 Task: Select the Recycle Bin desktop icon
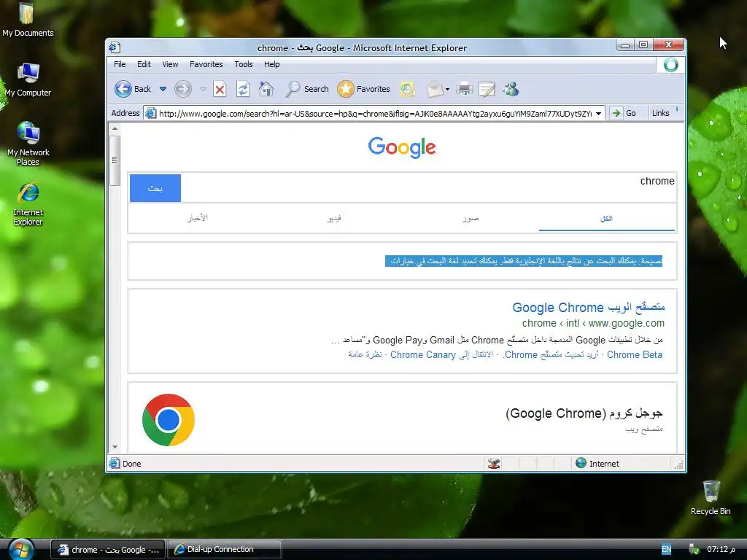coord(711,497)
